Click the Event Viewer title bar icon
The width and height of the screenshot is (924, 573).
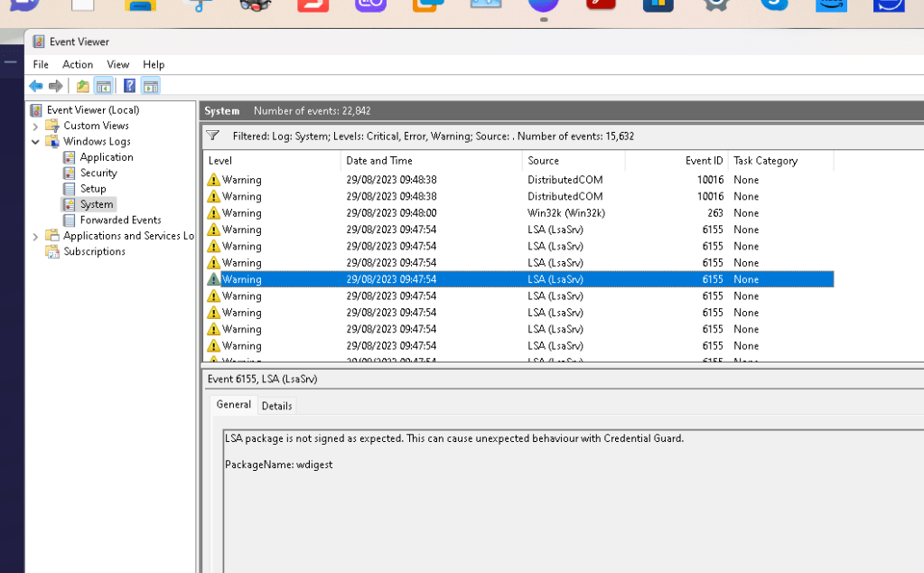click(39, 42)
